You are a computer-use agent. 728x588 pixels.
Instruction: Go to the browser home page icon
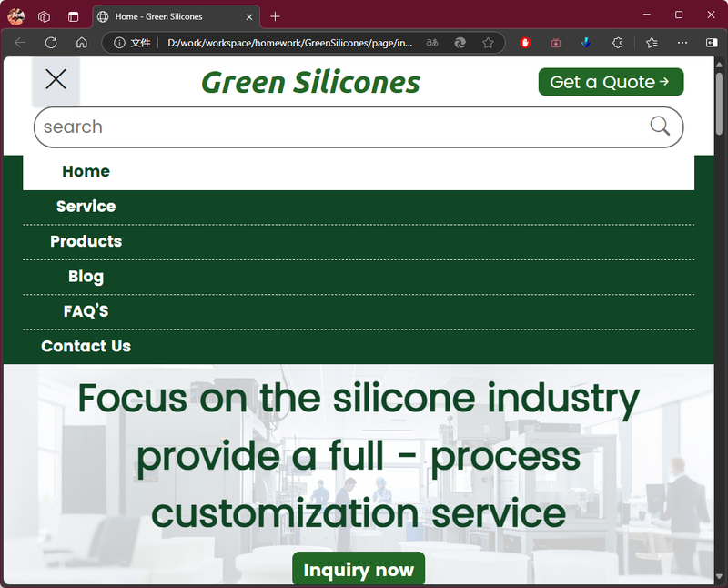pos(82,43)
